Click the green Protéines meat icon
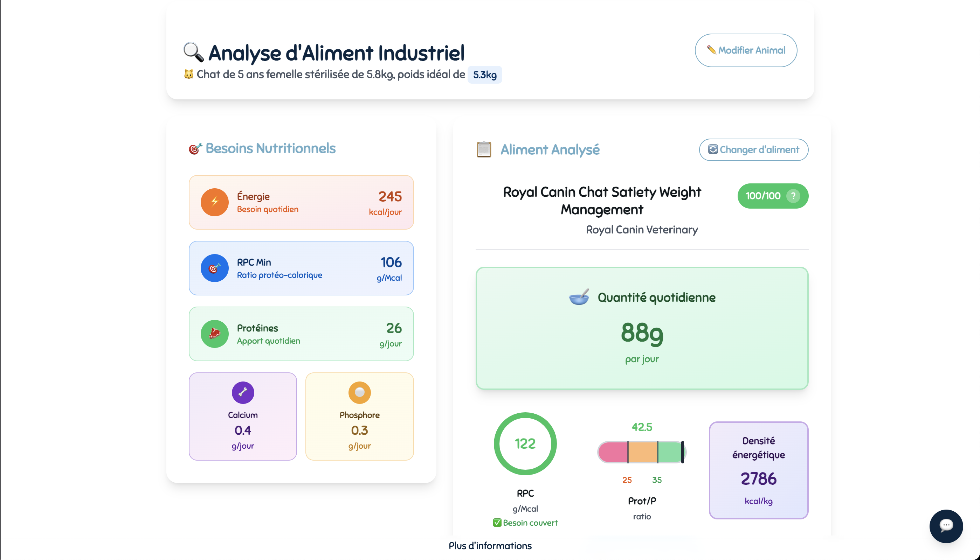The height and width of the screenshot is (560, 980). click(x=214, y=334)
